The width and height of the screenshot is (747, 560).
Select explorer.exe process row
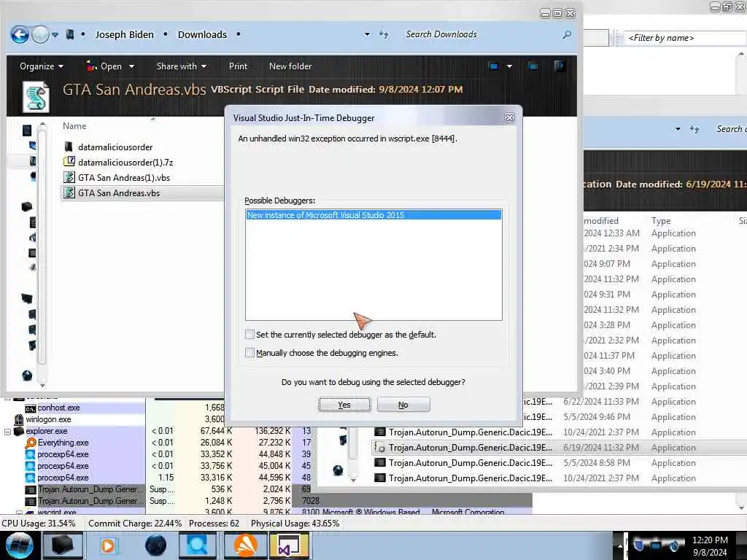click(46, 431)
